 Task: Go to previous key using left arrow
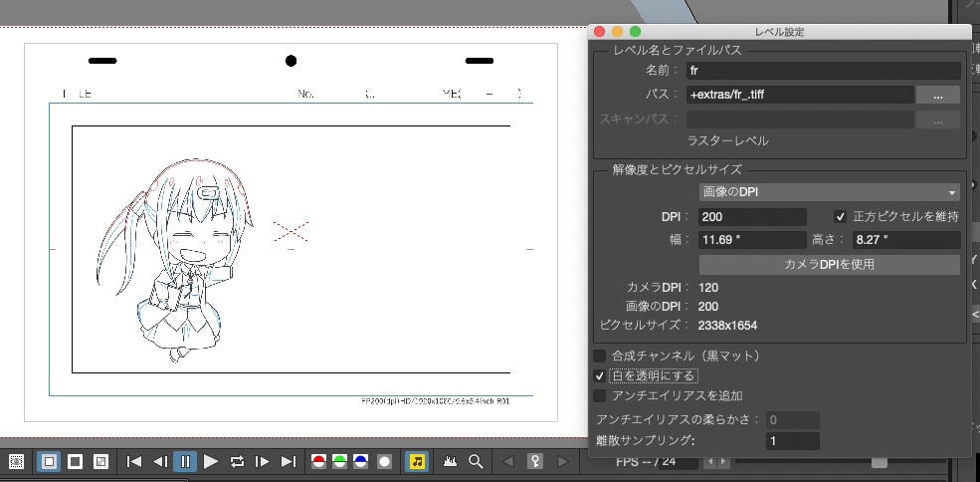click(x=507, y=462)
